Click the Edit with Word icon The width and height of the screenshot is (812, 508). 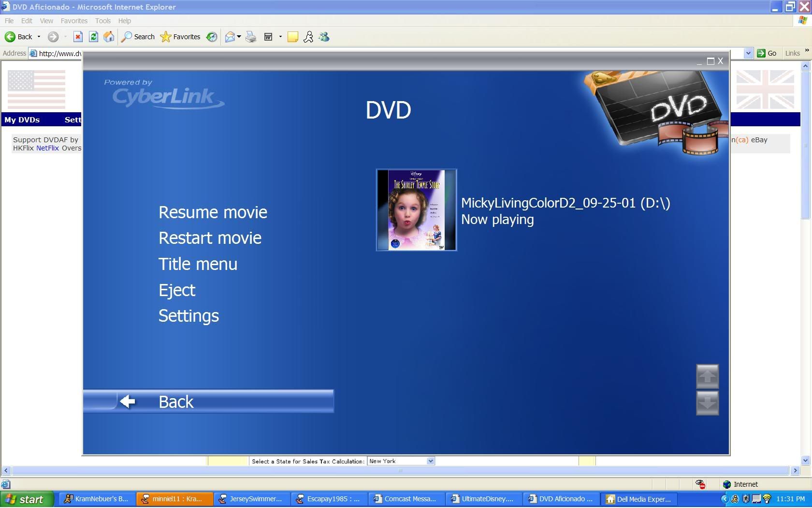[x=268, y=37]
